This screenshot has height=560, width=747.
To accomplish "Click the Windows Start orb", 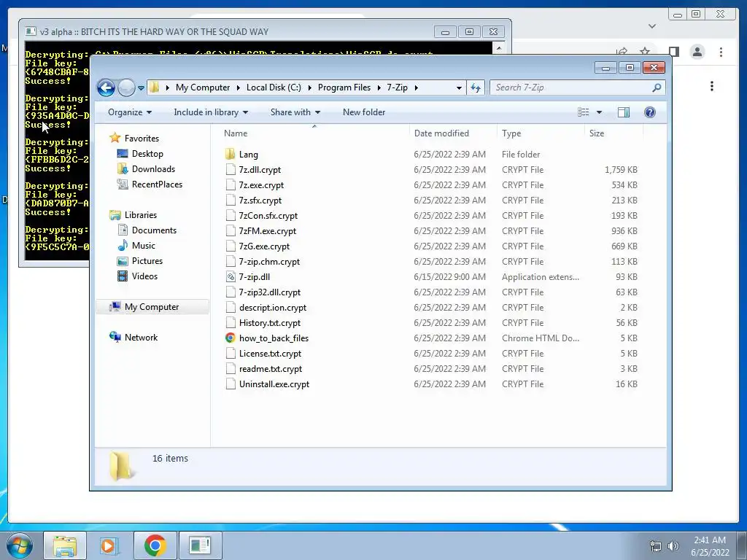I will (x=20, y=545).
